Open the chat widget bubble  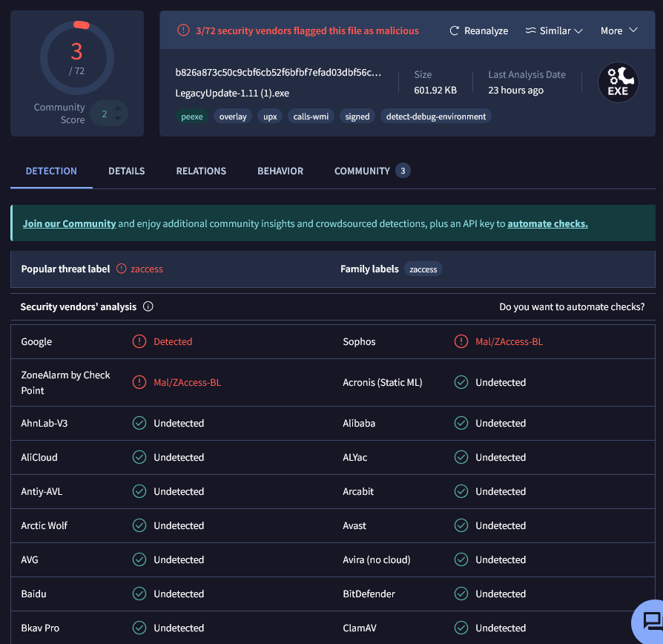coord(651,622)
